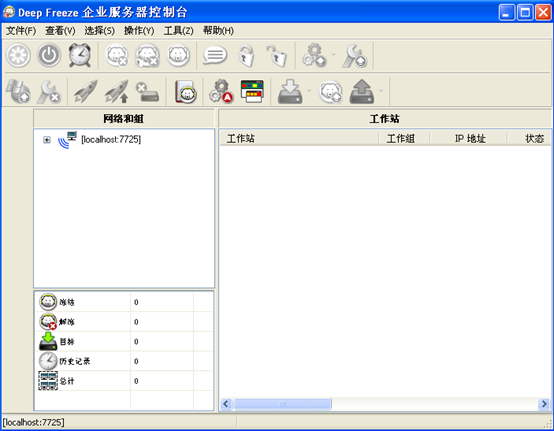Open the 工具(Z) menu

(178, 31)
